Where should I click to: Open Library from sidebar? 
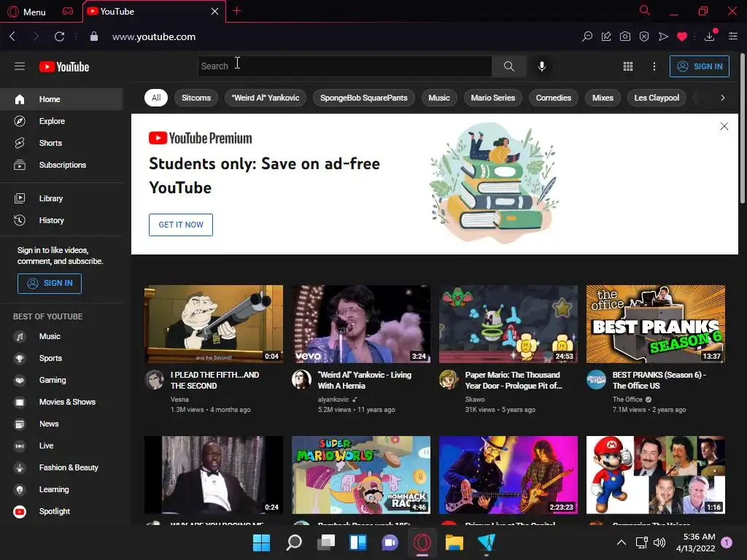tap(61, 198)
